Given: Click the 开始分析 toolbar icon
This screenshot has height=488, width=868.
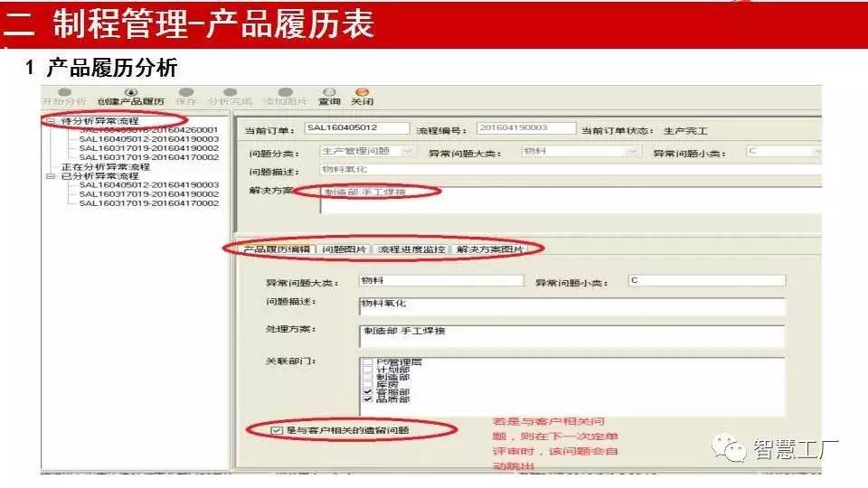Looking at the screenshot, I should point(64,92).
